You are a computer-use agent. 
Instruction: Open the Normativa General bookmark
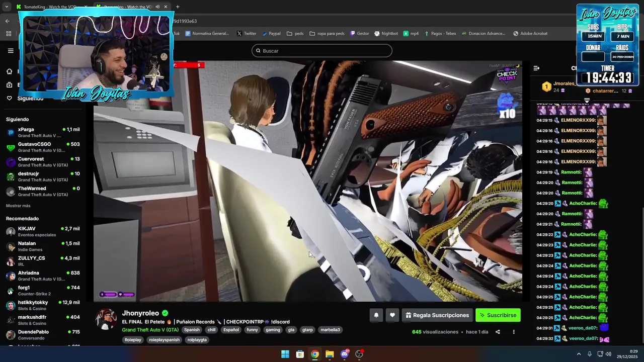(207, 34)
